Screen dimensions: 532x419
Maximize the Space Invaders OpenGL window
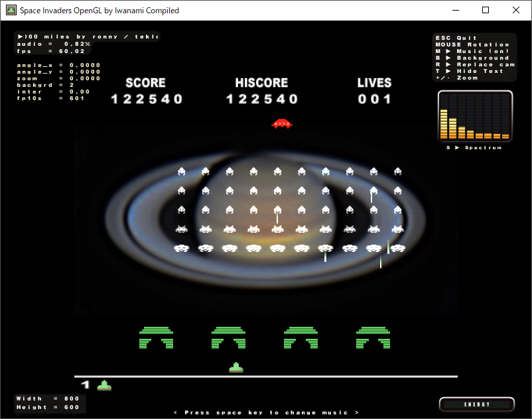click(486, 10)
